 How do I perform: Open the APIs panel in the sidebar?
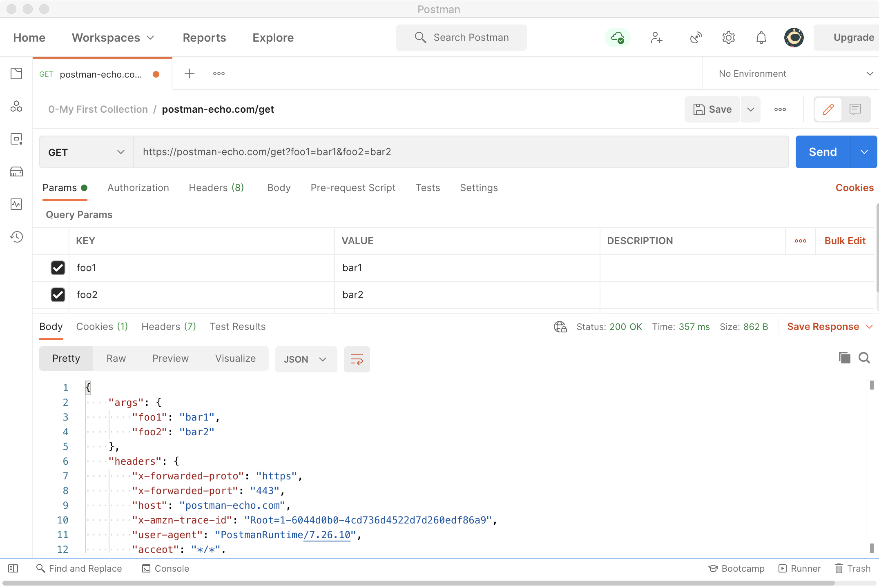coord(16,106)
